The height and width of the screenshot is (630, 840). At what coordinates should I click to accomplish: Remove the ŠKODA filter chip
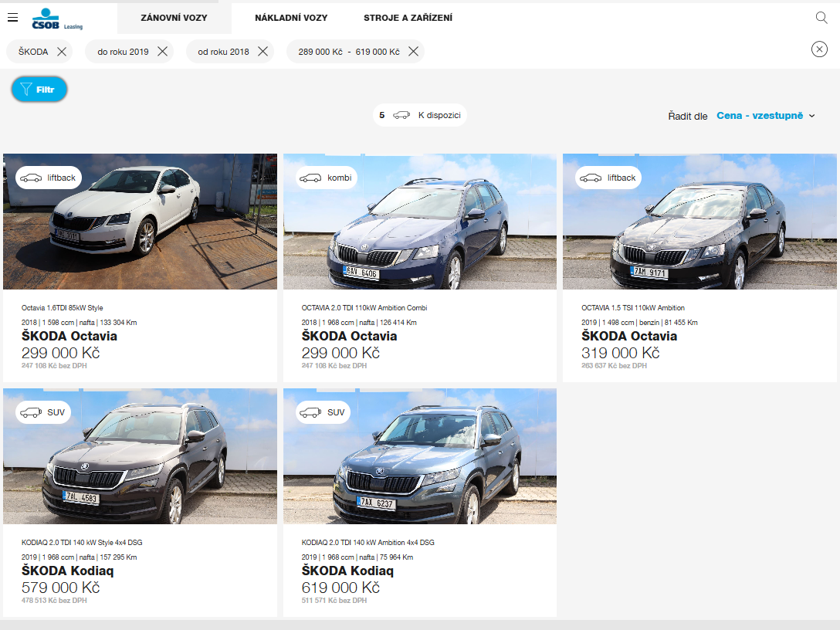tap(62, 52)
